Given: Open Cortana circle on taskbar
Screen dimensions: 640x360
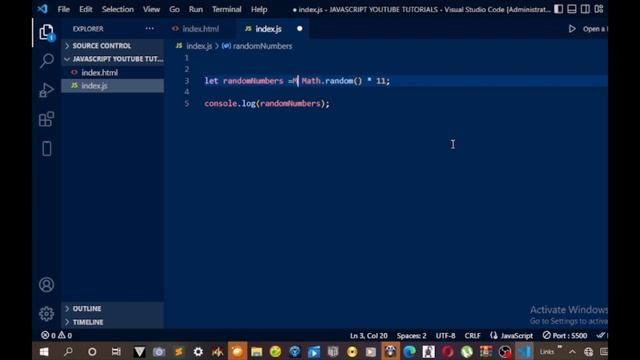Looking at the screenshot, I should tap(92, 351).
